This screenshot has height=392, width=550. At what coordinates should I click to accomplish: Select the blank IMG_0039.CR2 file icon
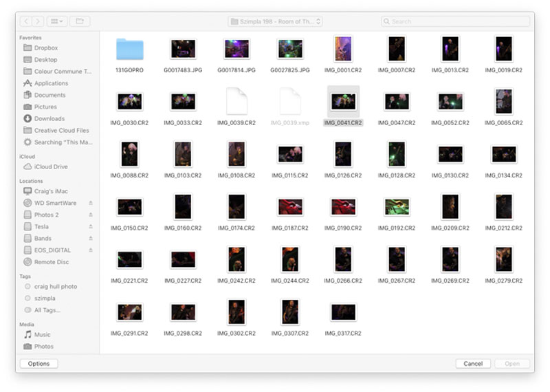pos(236,101)
